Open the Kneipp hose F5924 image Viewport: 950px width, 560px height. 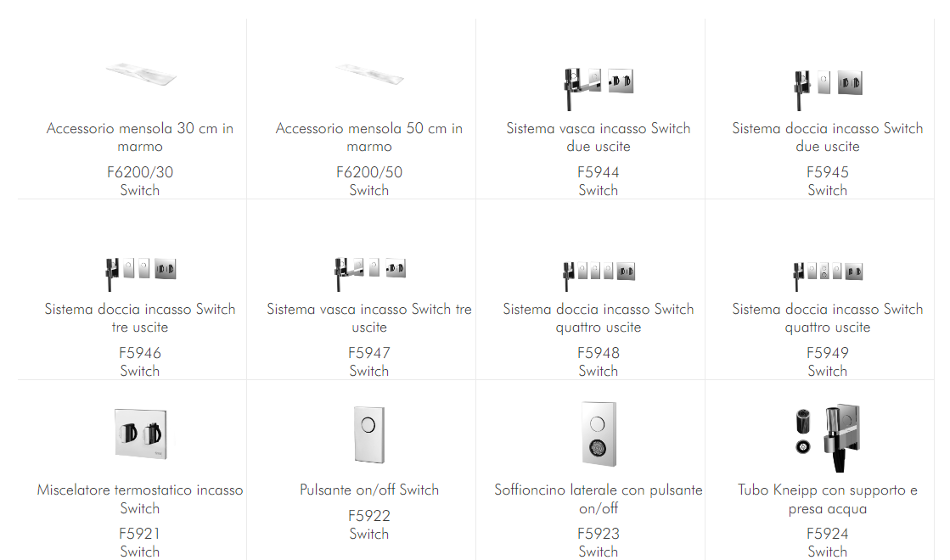click(x=827, y=436)
